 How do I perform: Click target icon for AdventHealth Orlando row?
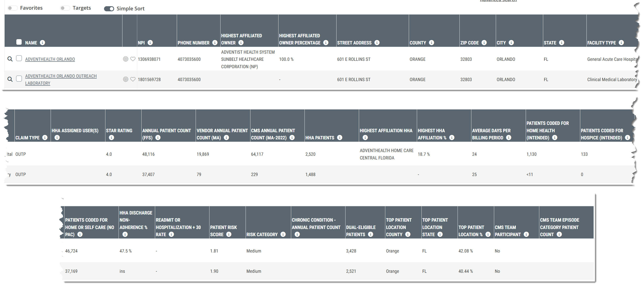(x=125, y=59)
